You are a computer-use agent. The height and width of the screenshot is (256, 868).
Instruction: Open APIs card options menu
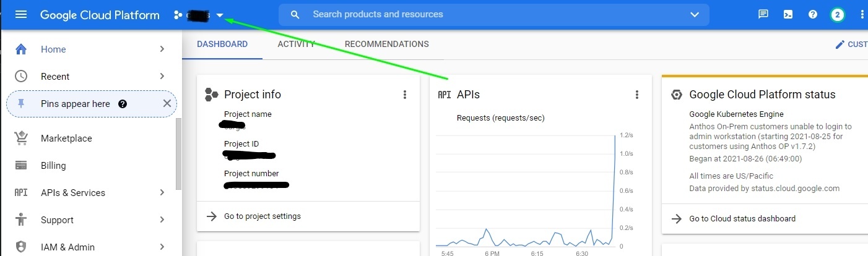[637, 95]
